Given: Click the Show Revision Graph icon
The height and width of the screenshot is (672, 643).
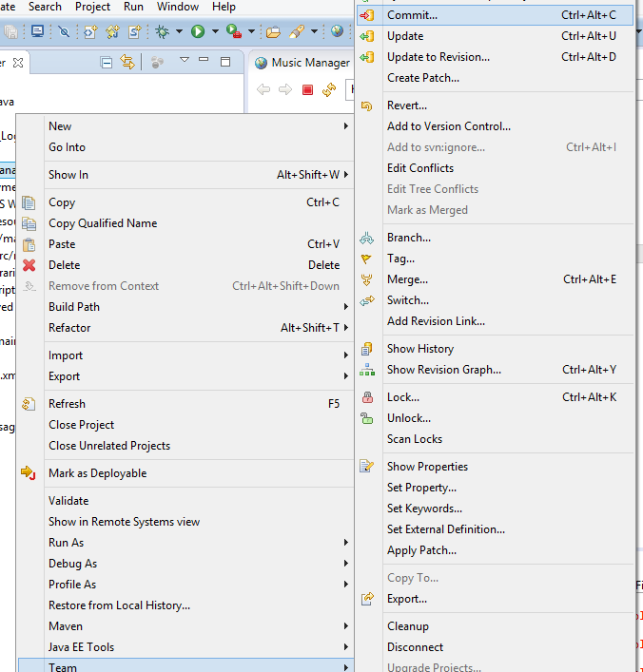Looking at the screenshot, I should click(367, 370).
